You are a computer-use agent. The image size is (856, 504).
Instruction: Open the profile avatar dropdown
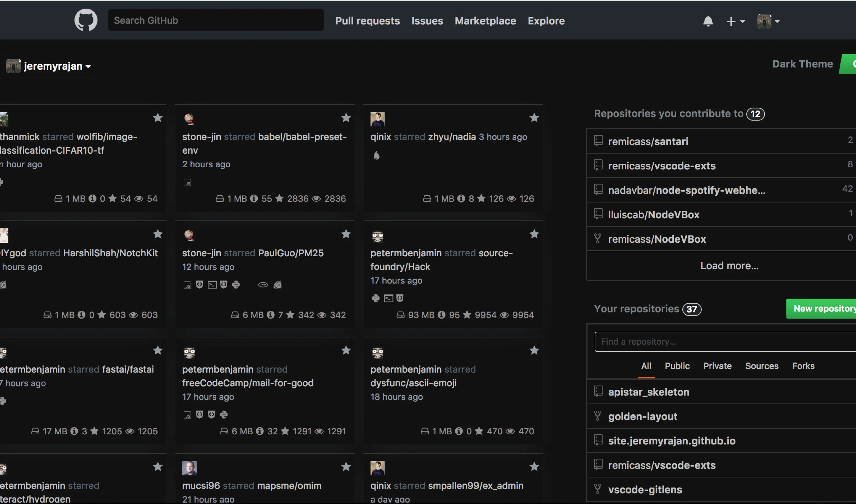click(x=769, y=21)
